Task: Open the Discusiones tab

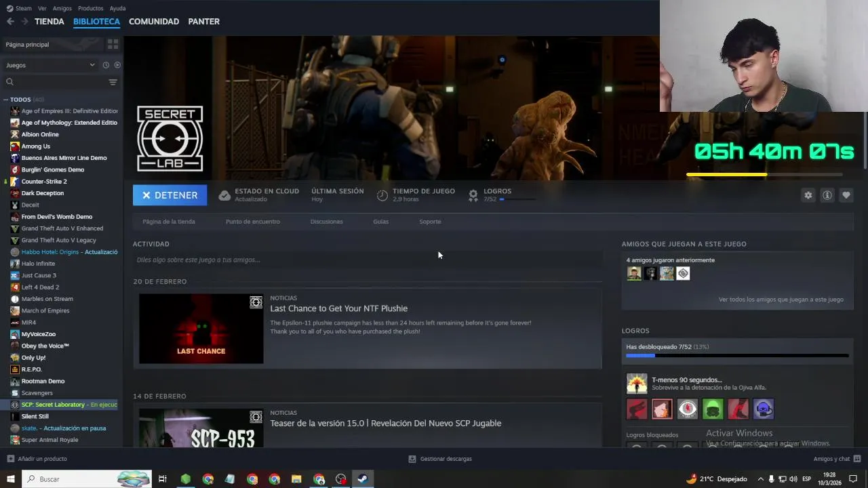Action: [x=326, y=222]
